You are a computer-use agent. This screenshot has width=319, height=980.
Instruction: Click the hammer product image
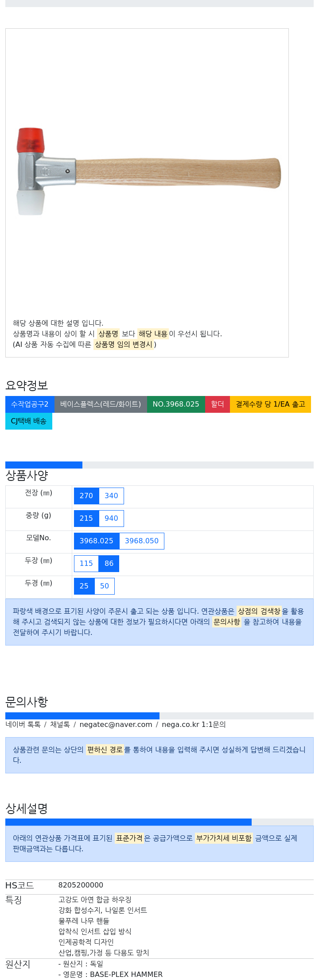(x=149, y=172)
